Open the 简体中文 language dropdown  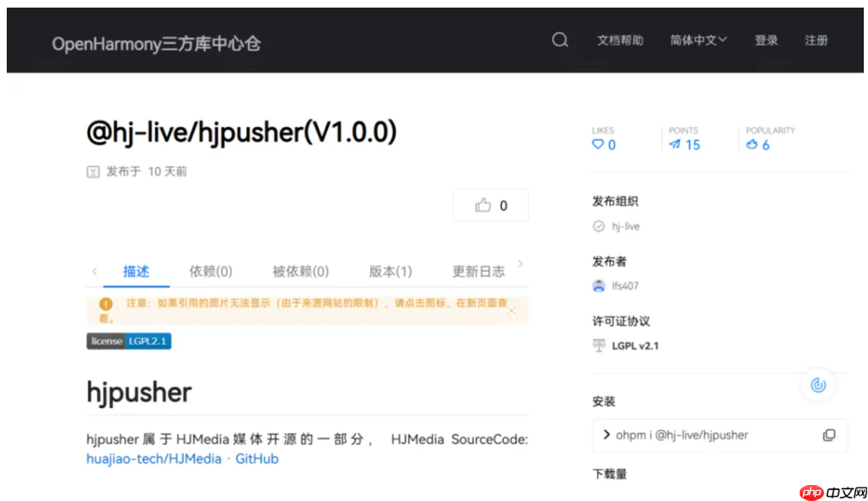coord(697,40)
